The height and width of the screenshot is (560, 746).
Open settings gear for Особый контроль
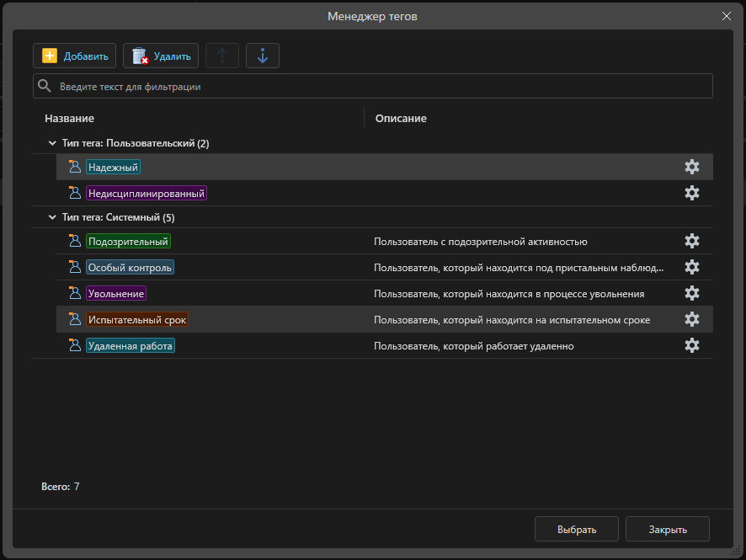[691, 267]
